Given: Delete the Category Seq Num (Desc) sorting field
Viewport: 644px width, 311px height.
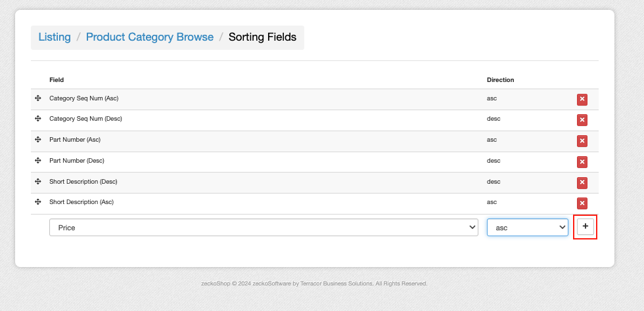Looking at the screenshot, I should point(582,120).
